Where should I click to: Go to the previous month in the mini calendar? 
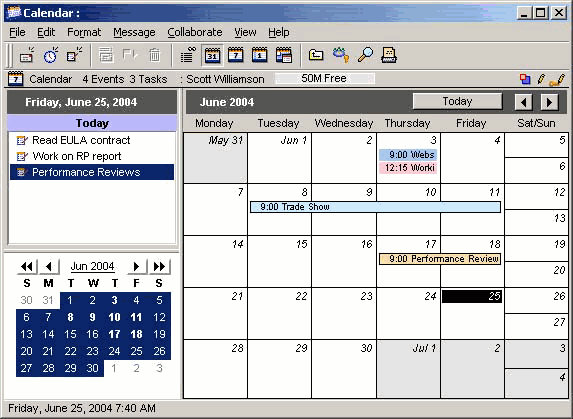click(x=49, y=266)
